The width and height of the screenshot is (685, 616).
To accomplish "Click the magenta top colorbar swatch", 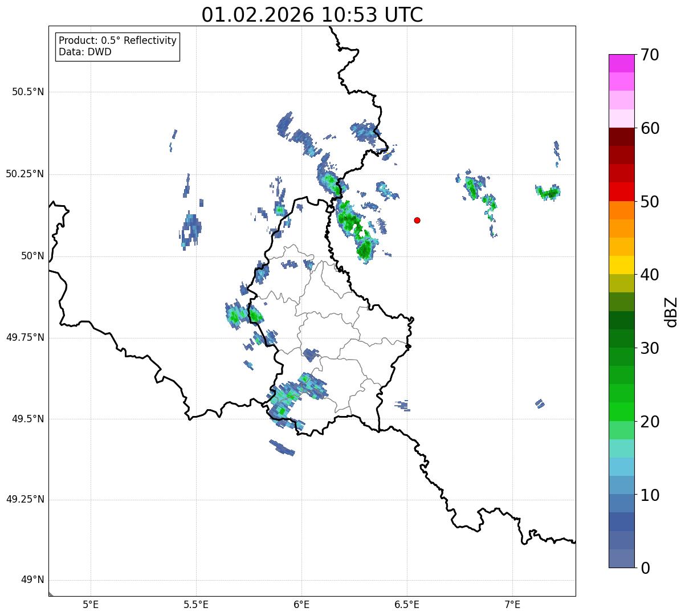I will [x=622, y=63].
